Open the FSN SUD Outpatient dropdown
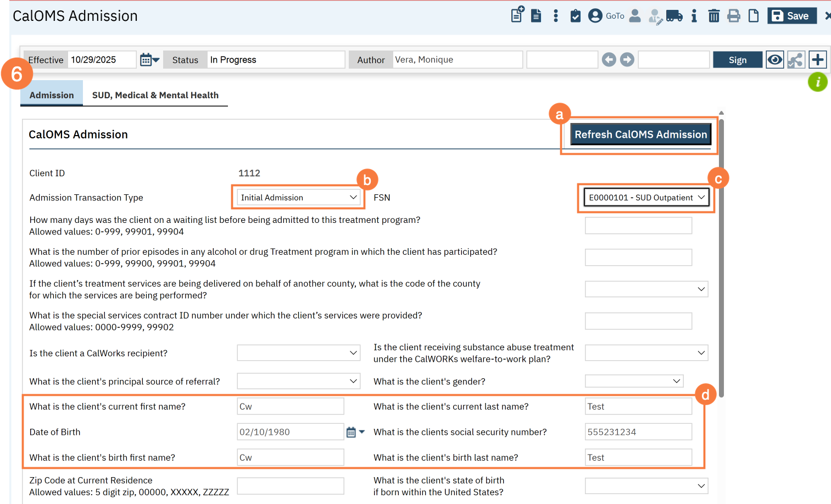 646,198
